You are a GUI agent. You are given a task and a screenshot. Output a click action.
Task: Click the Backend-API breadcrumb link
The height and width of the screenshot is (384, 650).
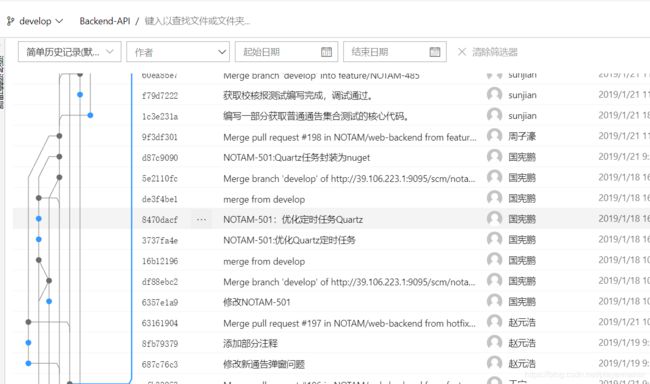(x=104, y=21)
